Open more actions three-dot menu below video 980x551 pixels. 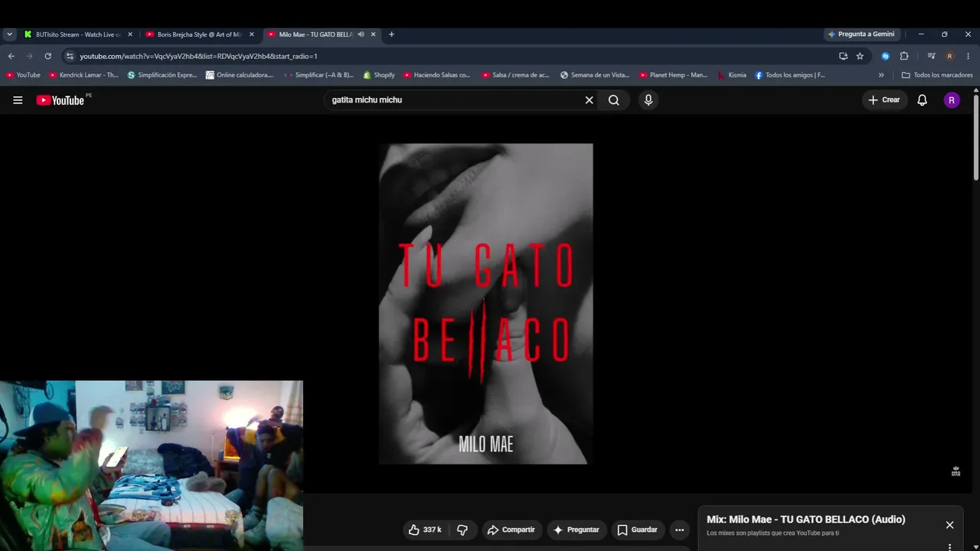(679, 530)
